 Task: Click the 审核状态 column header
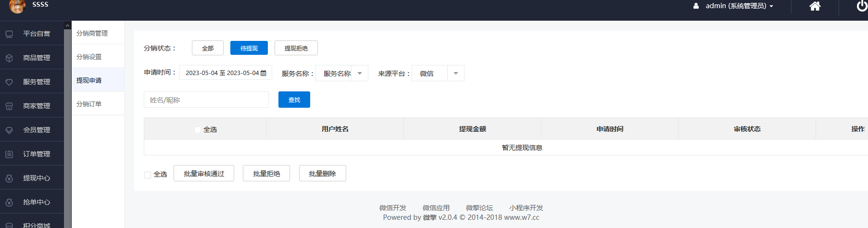point(747,129)
